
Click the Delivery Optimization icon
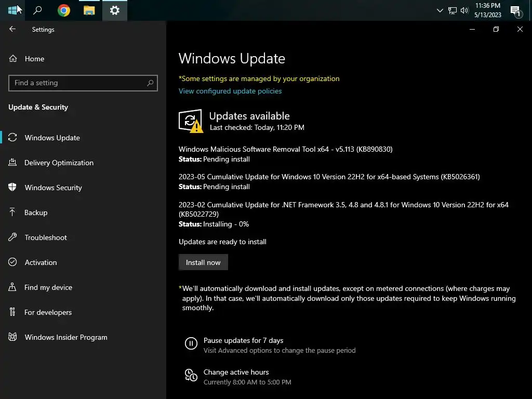pos(12,162)
